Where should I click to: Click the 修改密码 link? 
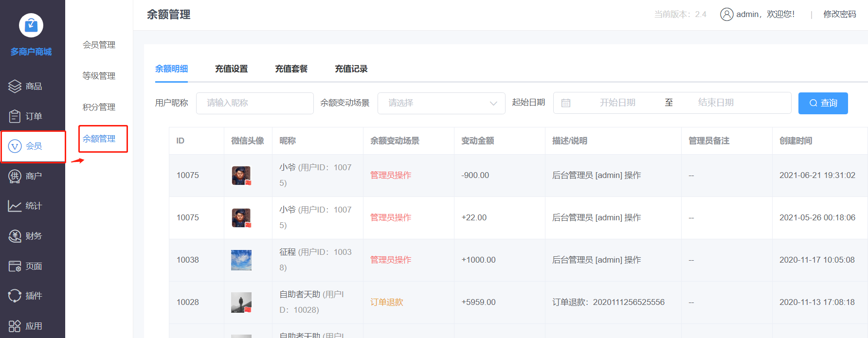(840, 14)
